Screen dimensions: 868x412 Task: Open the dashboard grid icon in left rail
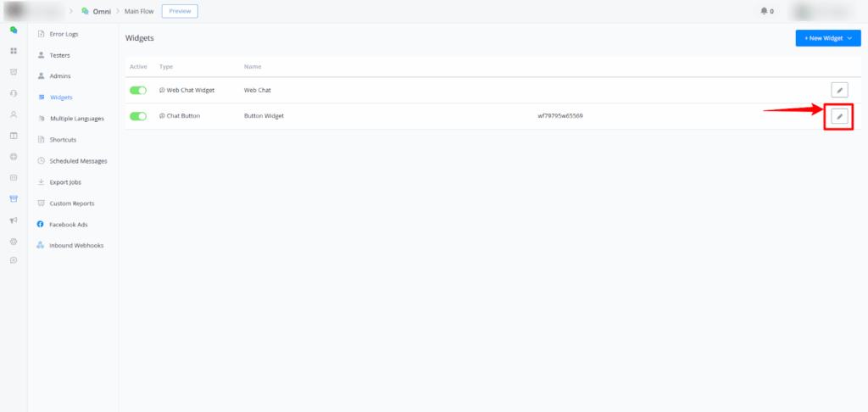[14, 51]
